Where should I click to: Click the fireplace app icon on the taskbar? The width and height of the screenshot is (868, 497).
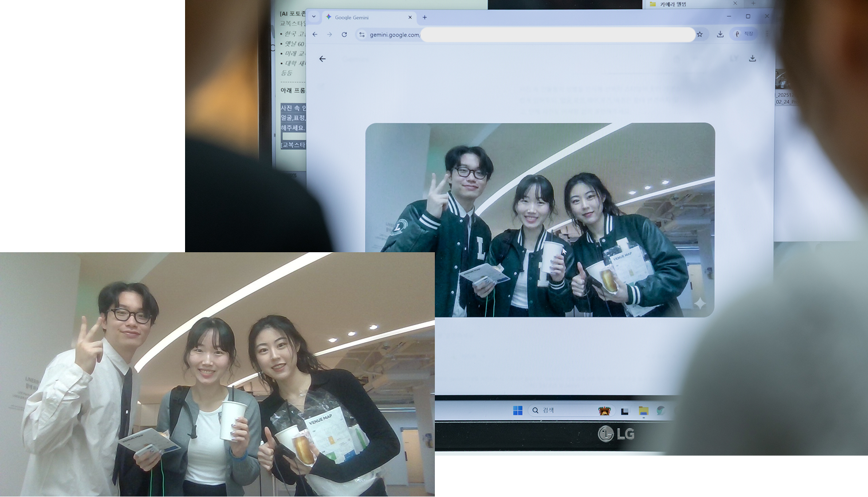604,410
